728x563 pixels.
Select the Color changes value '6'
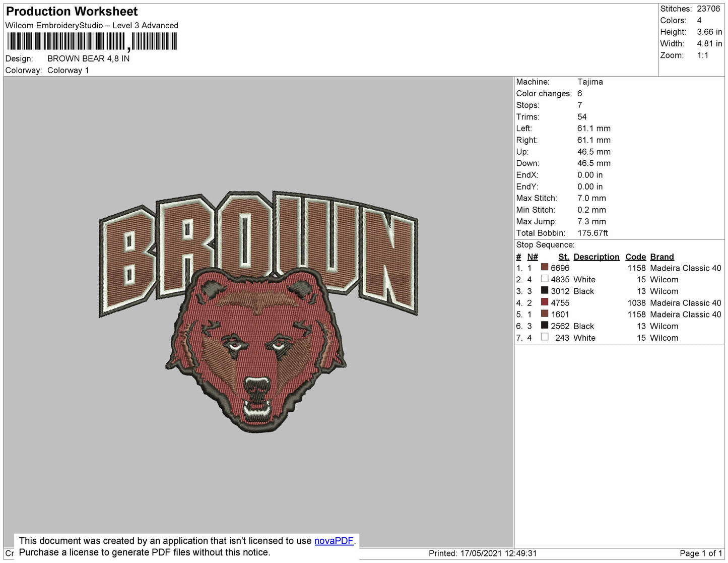pyautogui.click(x=580, y=93)
